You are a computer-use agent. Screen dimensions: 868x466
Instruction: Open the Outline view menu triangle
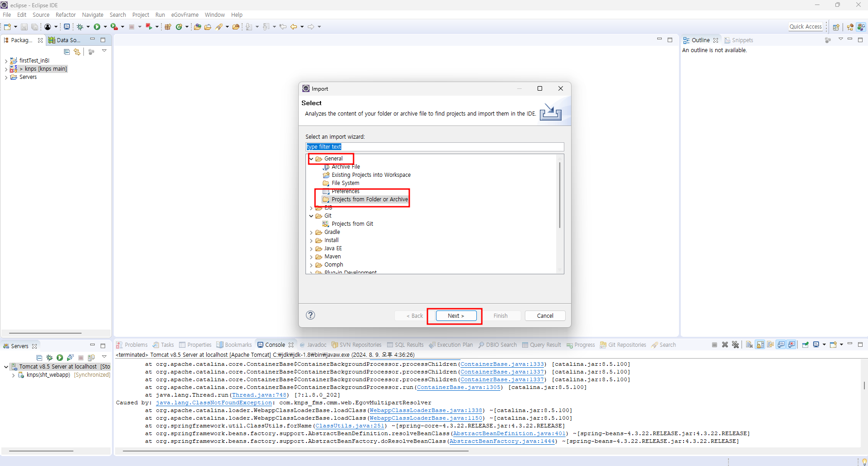coord(840,39)
